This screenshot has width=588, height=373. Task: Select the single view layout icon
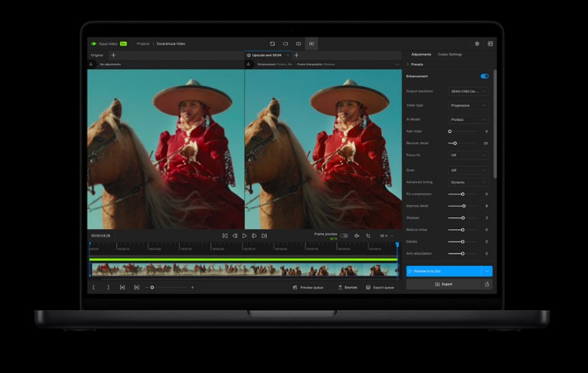286,44
